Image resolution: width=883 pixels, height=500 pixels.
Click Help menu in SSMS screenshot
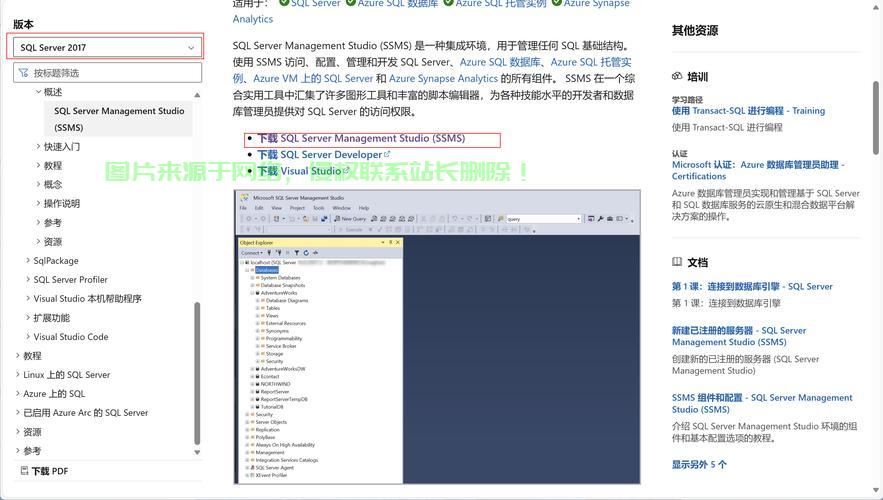point(364,208)
